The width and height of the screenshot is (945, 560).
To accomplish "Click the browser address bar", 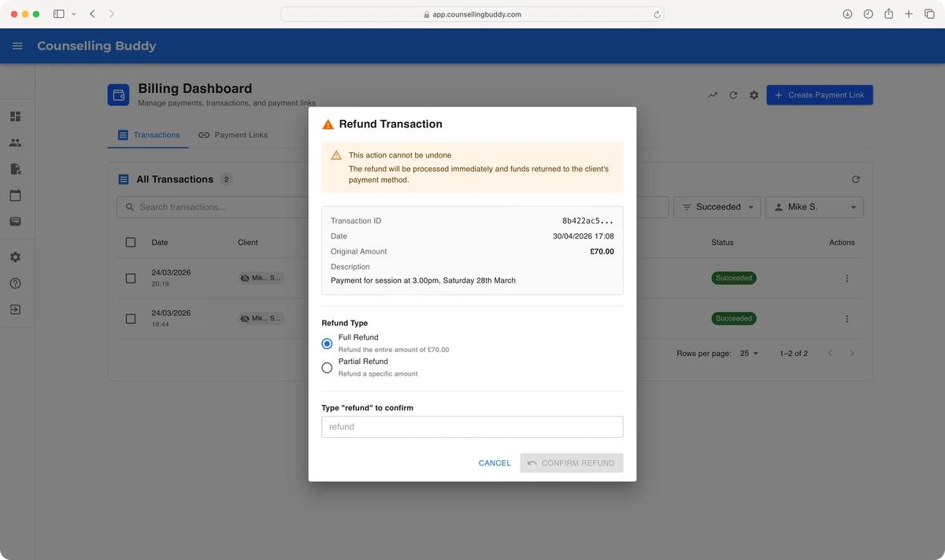I will pos(472,14).
